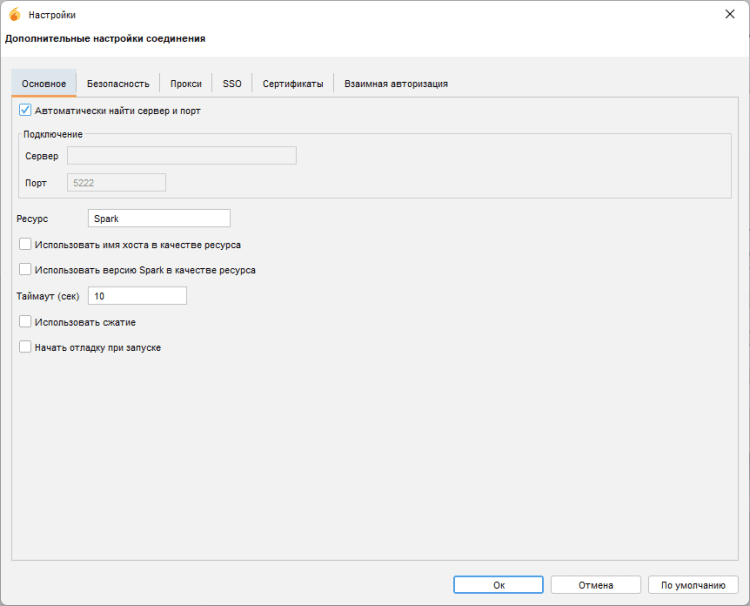Uncheck Автоматически найти сервер и порт
This screenshot has height=606, width=750.
pos(26,111)
